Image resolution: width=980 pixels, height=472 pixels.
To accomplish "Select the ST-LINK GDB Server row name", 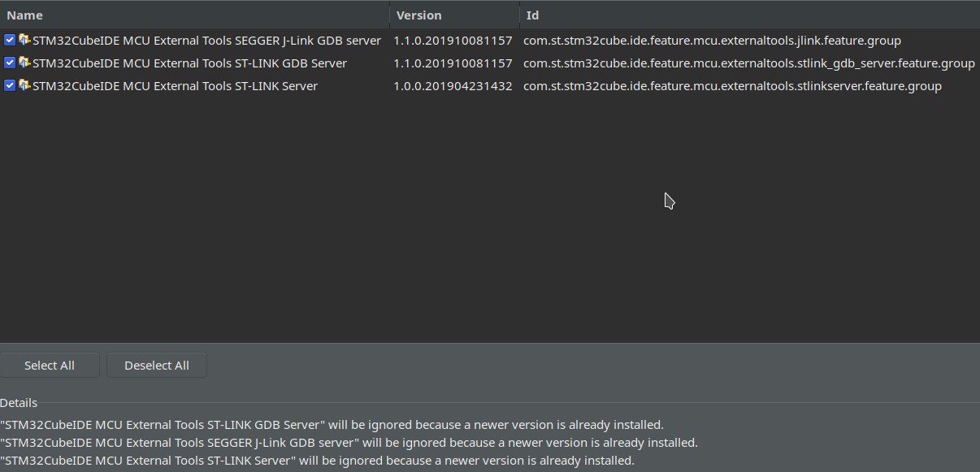I will (x=189, y=63).
